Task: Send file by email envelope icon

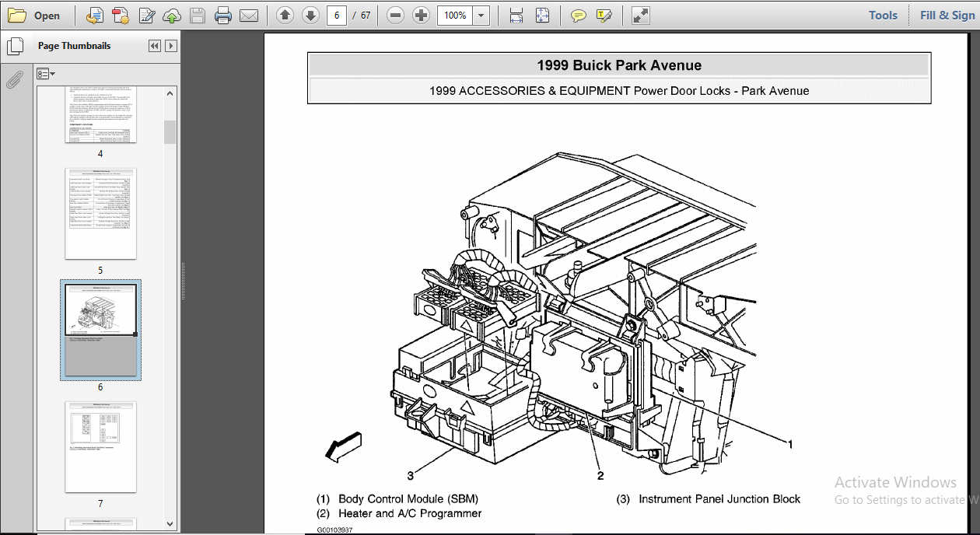Action: coord(249,16)
